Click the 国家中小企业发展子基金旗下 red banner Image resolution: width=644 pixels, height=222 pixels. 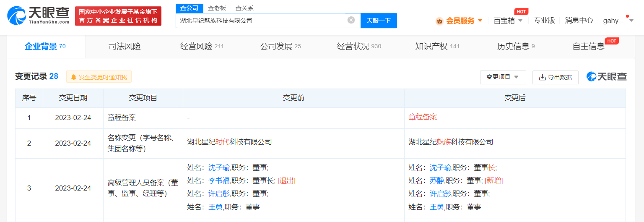coord(118,16)
